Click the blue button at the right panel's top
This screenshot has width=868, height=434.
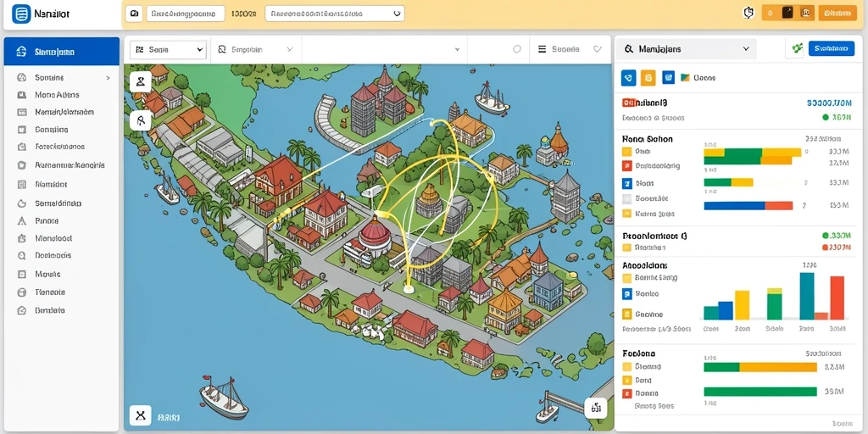click(831, 48)
